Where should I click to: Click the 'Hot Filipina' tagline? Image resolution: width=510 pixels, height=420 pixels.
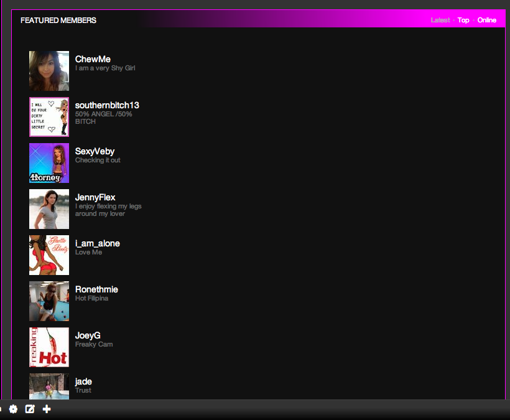click(91, 298)
